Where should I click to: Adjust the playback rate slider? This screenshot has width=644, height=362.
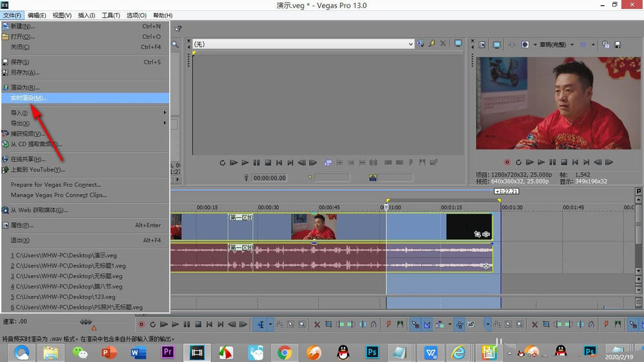coord(86,322)
